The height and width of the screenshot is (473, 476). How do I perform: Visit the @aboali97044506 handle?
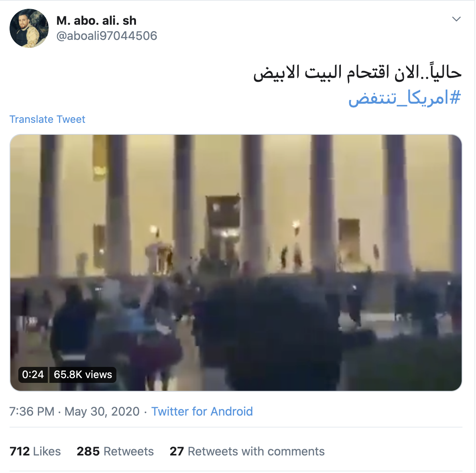(106, 36)
